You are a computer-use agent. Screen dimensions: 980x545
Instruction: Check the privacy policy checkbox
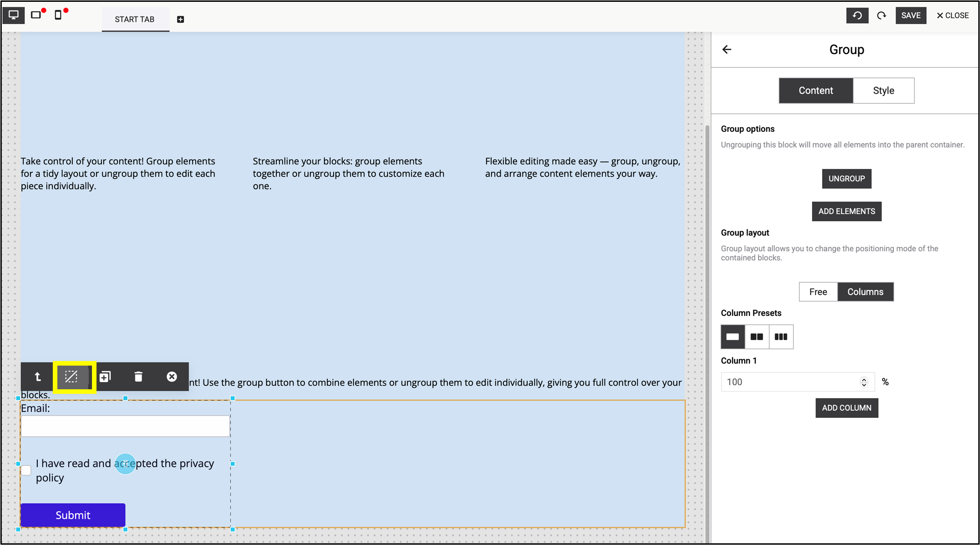26,470
